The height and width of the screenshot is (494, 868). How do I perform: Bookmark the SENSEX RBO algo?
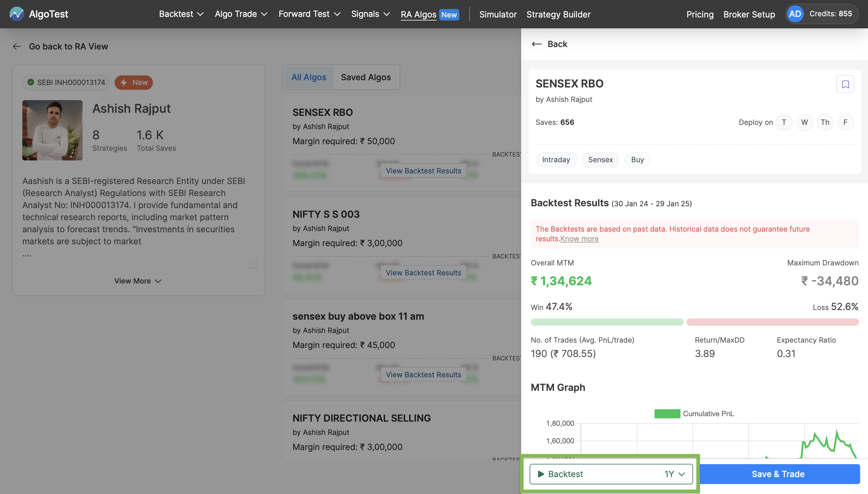pos(845,84)
